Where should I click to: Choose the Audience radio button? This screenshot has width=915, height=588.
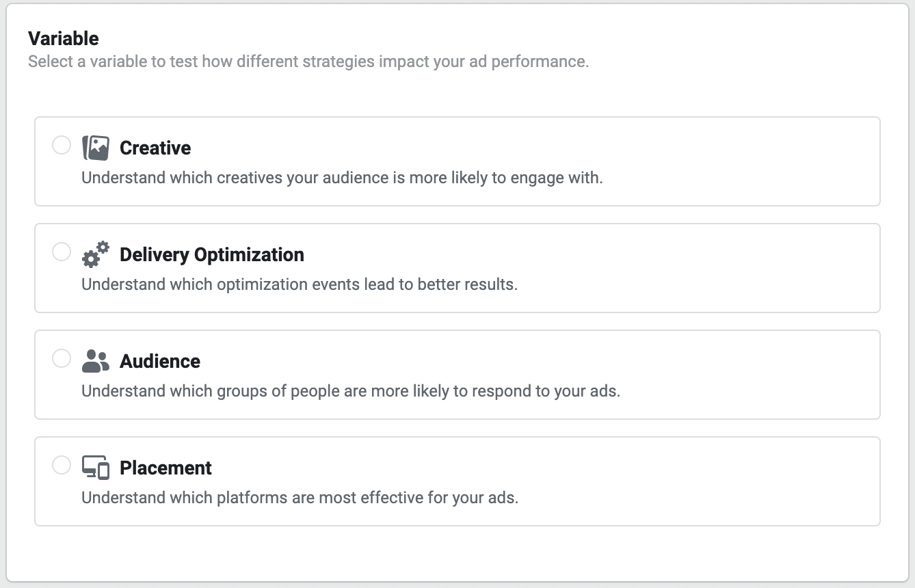click(x=62, y=358)
